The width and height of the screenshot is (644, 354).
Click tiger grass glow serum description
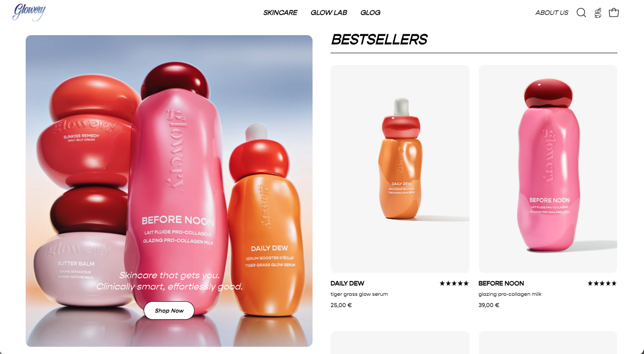tap(359, 294)
